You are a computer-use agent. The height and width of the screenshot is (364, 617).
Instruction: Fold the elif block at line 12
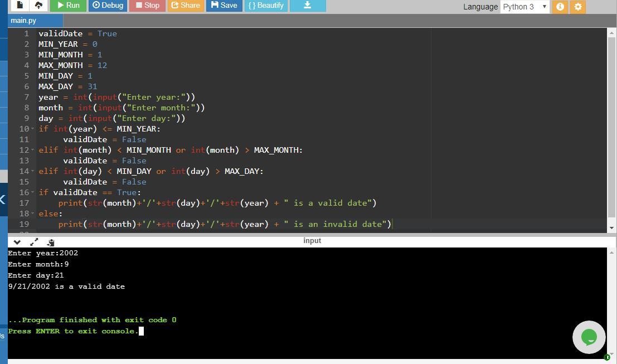pyautogui.click(x=32, y=150)
